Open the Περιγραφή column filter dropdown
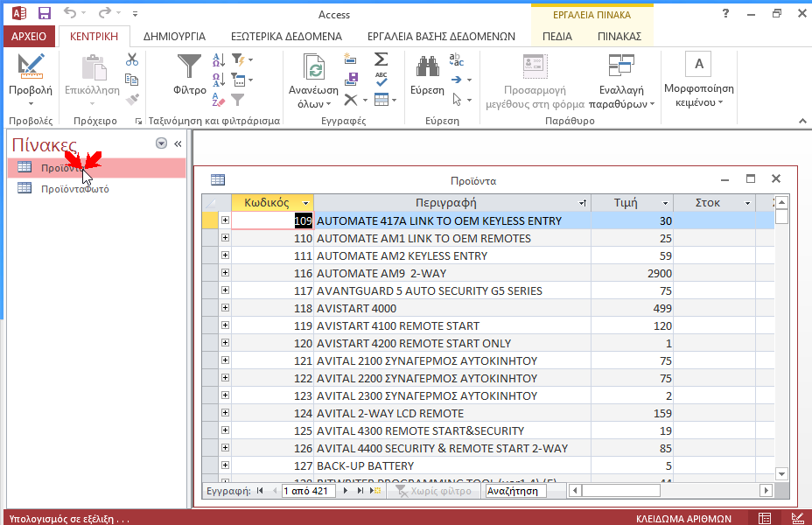This screenshot has height=525, width=812. 583,203
